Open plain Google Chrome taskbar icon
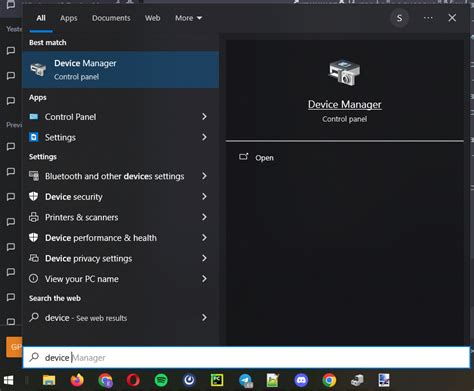The height and width of the screenshot is (391, 474). (x=329, y=380)
